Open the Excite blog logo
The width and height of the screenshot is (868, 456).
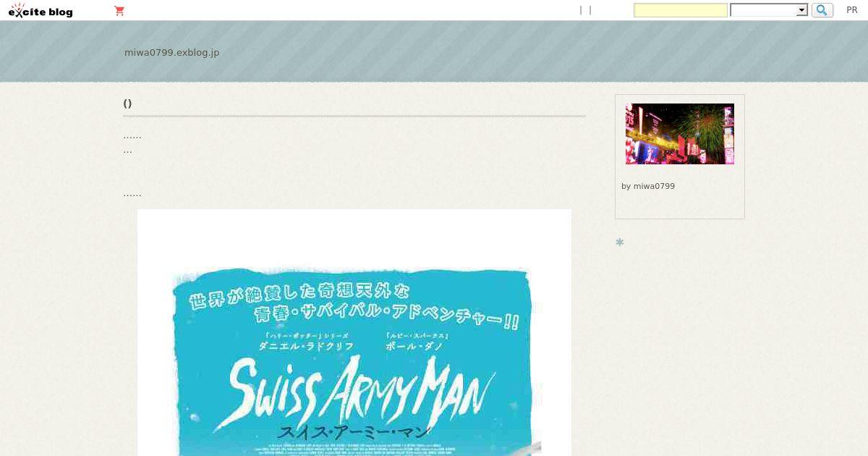[x=41, y=11]
